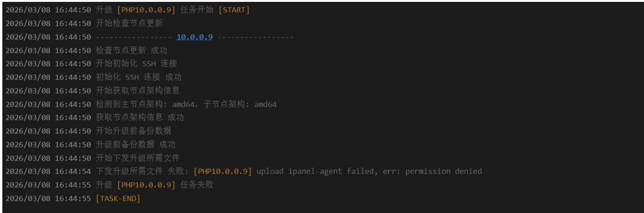Image resolution: width=644 pixels, height=213 pixels.
Task: Click the 开始初始化 SSH 连接 log line
Action: (x=136, y=64)
